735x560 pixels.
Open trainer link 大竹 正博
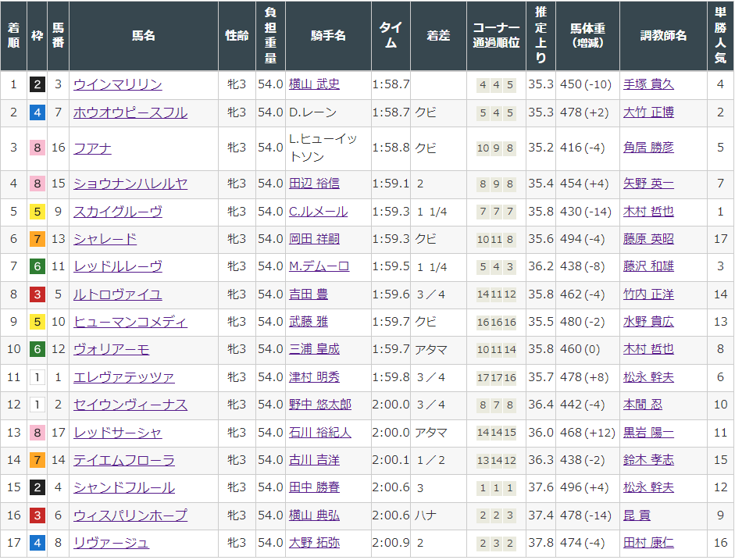(648, 112)
